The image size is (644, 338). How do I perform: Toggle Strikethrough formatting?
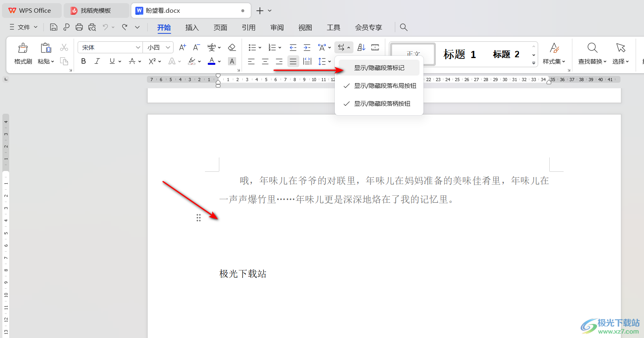(132, 61)
